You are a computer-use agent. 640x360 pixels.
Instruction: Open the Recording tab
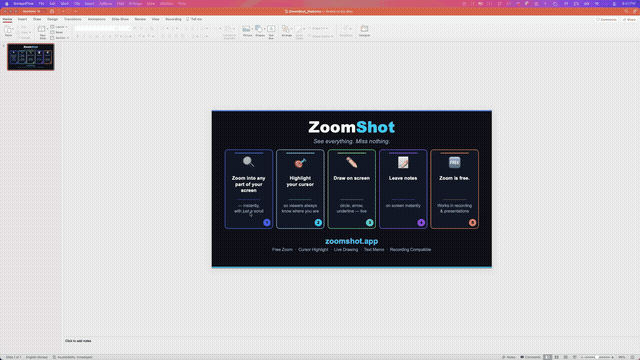click(x=173, y=19)
